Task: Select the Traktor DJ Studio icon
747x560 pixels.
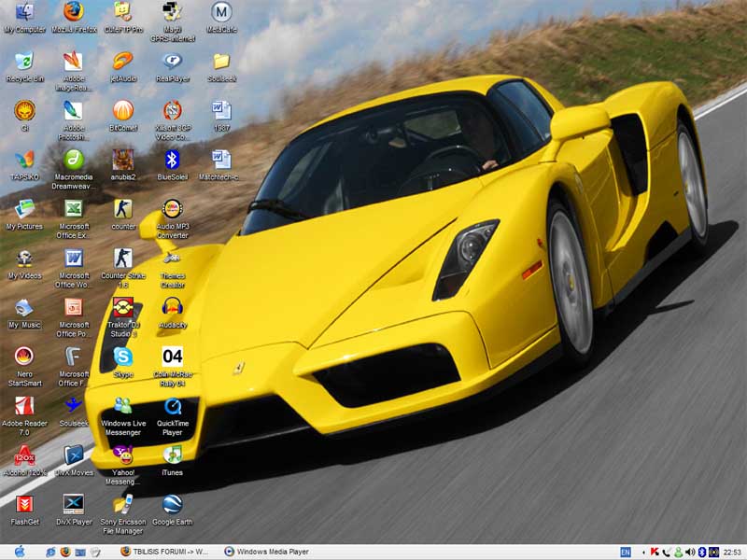Action: coord(123,317)
